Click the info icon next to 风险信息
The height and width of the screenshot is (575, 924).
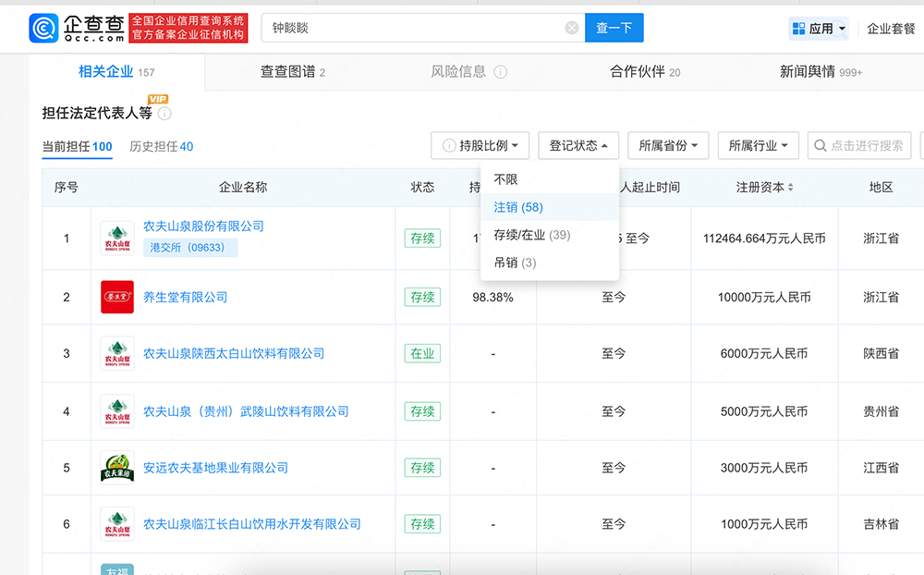(500, 72)
